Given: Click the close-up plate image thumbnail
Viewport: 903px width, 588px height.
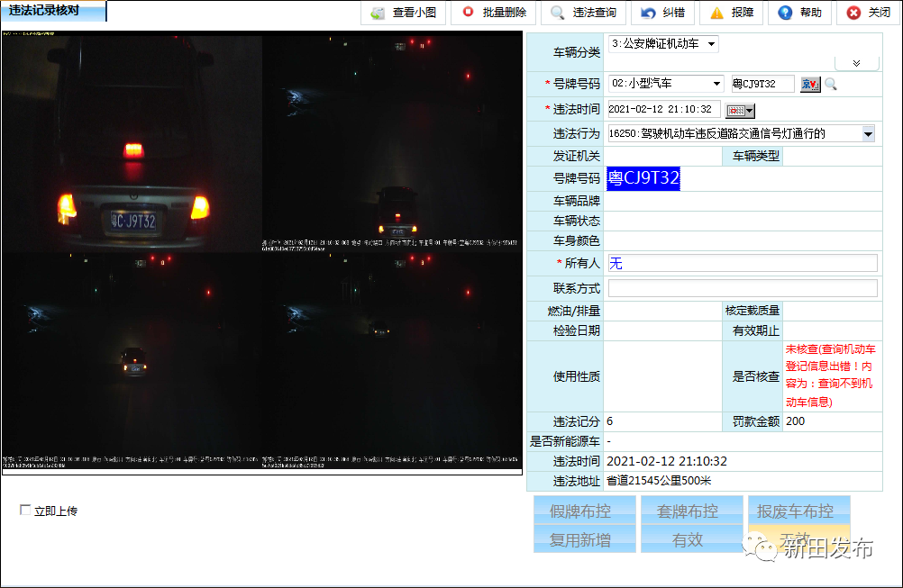Looking at the screenshot, I should [x=132, y=142].
